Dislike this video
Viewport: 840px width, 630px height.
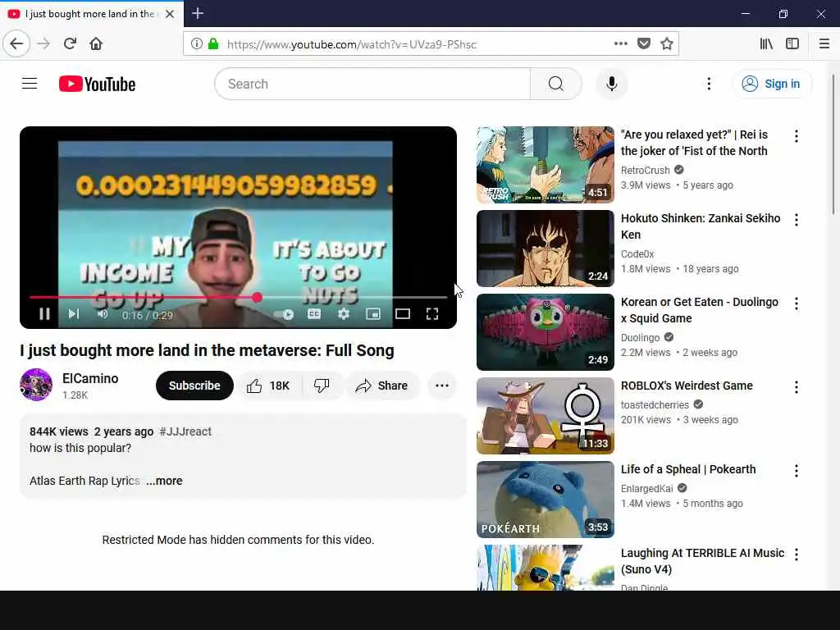click(322, 386)
